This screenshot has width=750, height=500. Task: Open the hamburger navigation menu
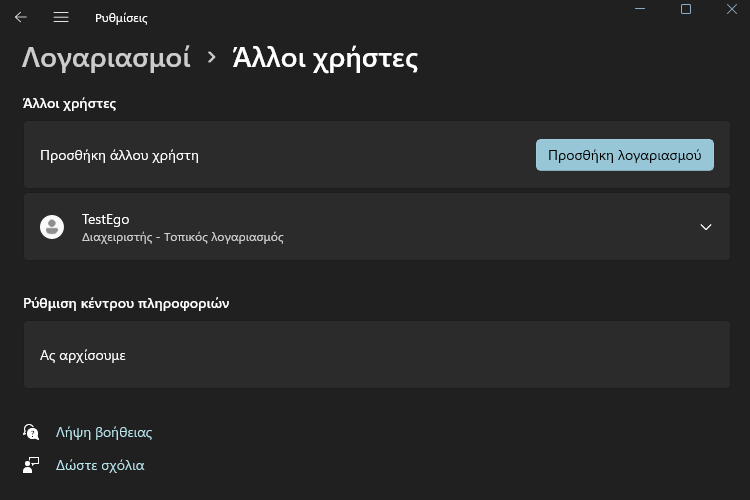click(61, 17)
